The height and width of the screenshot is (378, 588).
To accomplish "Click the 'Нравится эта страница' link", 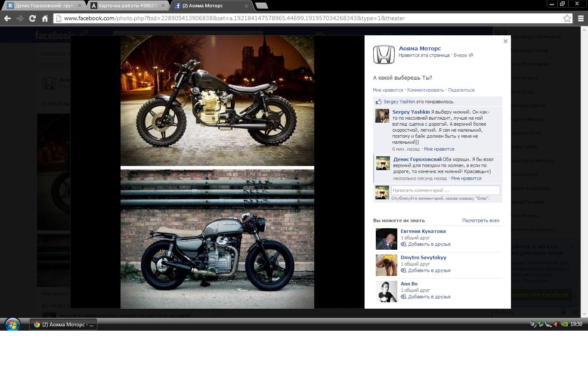I will point(424,55).
